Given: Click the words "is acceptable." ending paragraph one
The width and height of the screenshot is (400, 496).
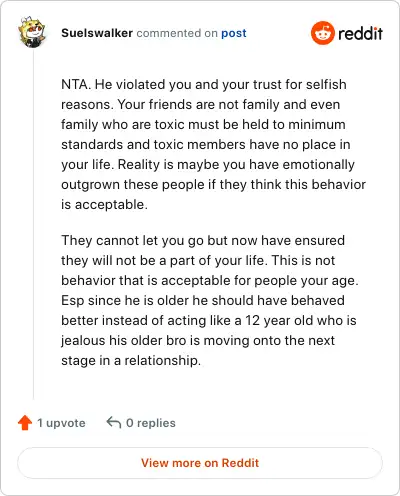Looking at the screenshot, I should pyautogui.click(x=104, y=205).
